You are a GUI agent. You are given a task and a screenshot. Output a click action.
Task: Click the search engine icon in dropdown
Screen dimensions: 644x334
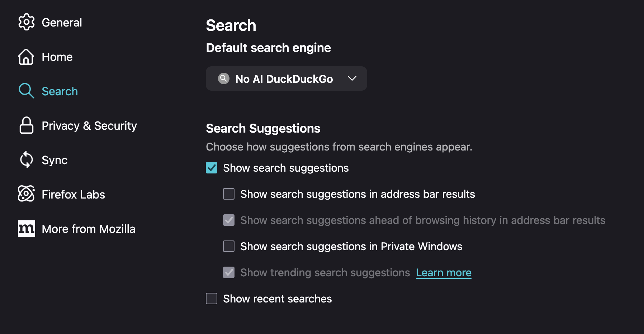coord(224,78)
